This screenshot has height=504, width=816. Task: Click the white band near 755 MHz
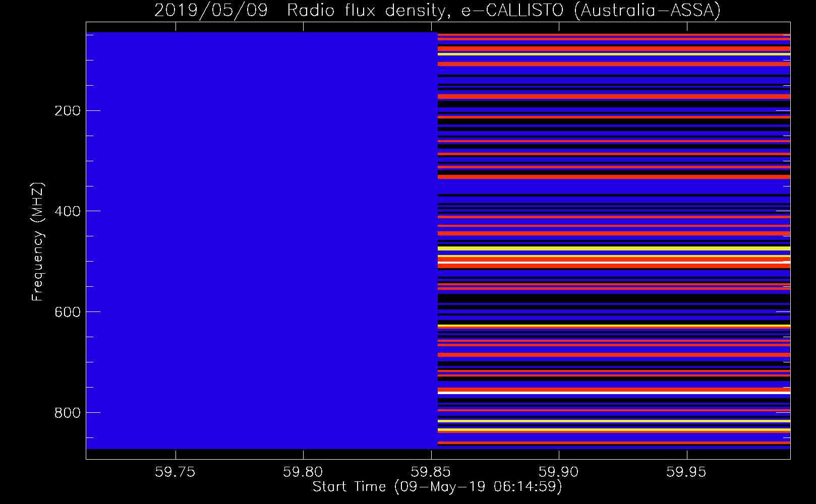pos(614,393)
